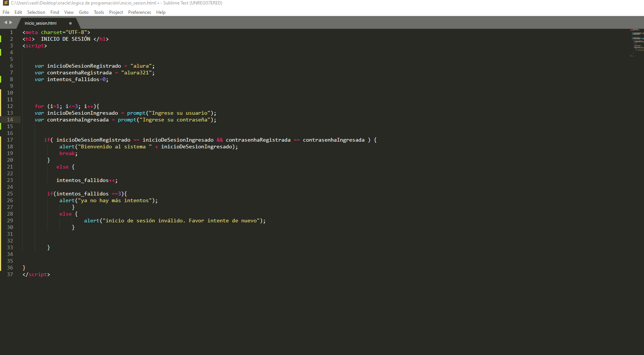Screen dimensions: 644x355
Task: Open the Edit menu
Action: click(x=18, y=12)
